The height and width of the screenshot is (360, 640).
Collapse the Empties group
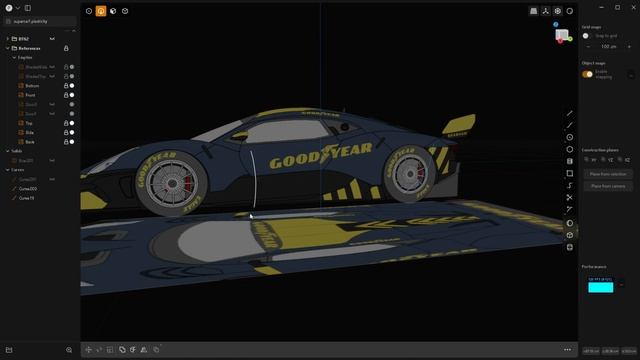point(14,58)
